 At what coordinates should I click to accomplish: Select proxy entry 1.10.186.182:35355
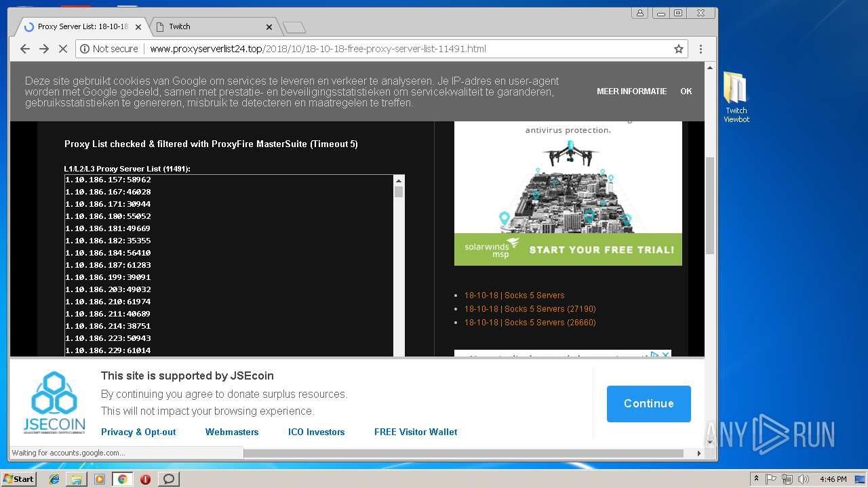point(108,241)
